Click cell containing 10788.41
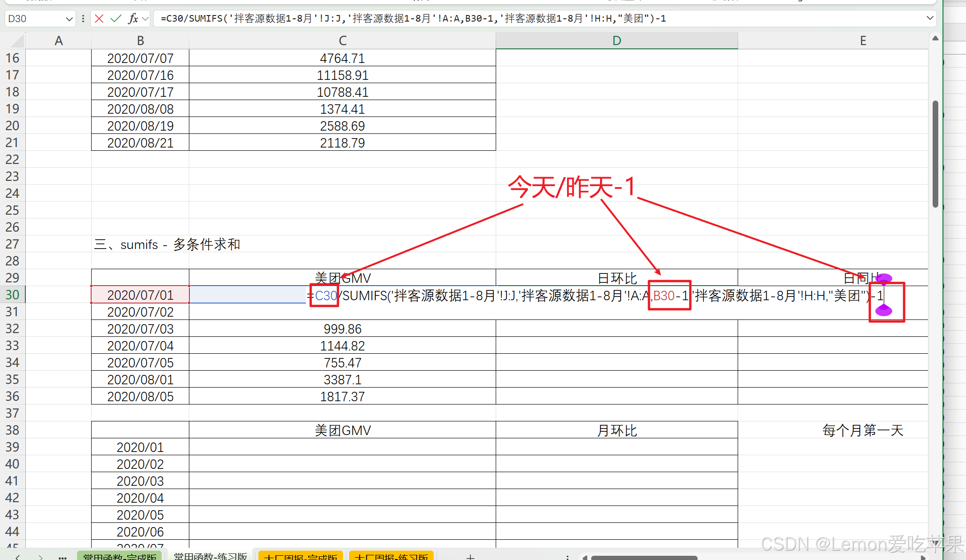This screenshot has width=966, height=560. click(343, 92)
